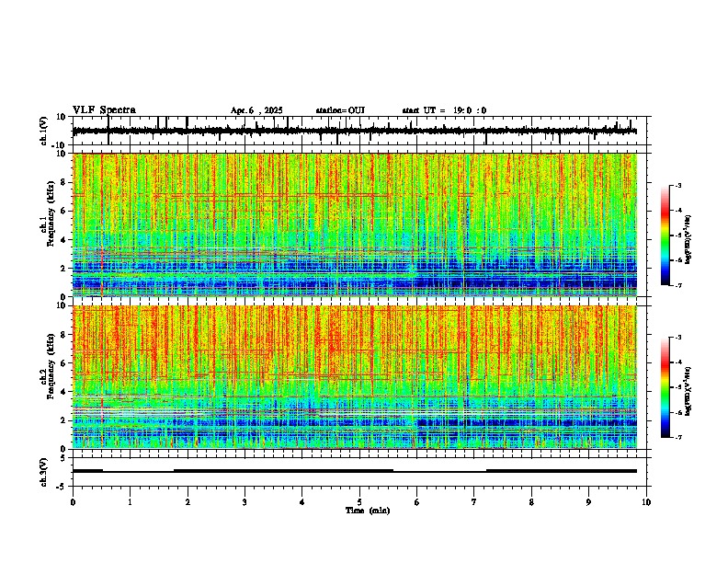Click time axis tick label "3"
728x563 pixels.
[x=245, y=502]
